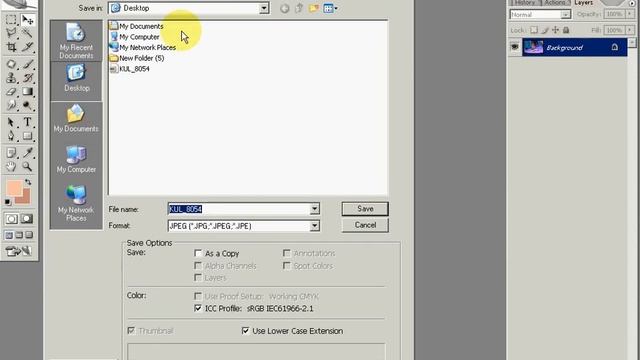Image resolution: width=640 pixels, height=360 pixels.
Task: Select the Clone Stamp tool
Action: (x=11, y=78)
